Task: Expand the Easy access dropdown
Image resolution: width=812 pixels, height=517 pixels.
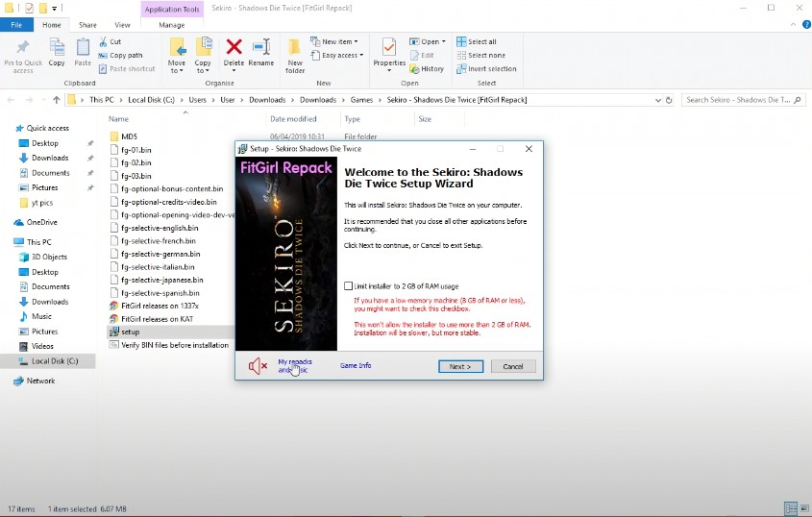Action: click(337, 55)
